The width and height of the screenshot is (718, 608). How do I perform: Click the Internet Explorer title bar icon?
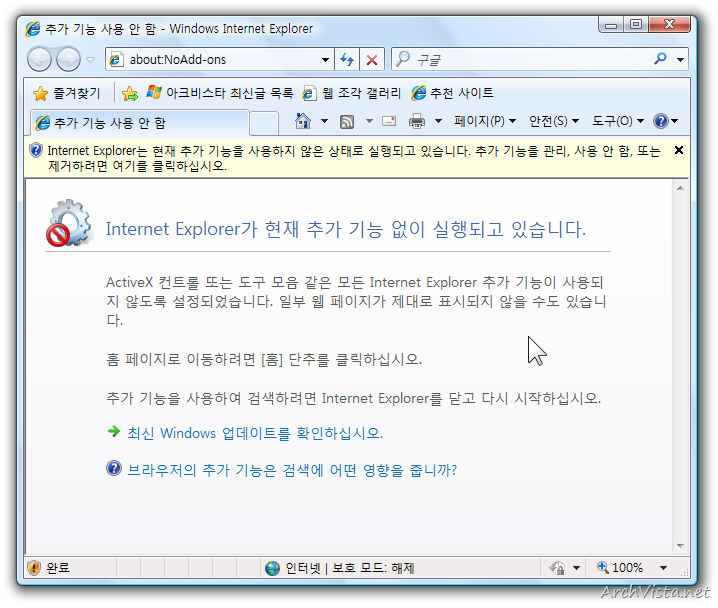click(33, 28)
